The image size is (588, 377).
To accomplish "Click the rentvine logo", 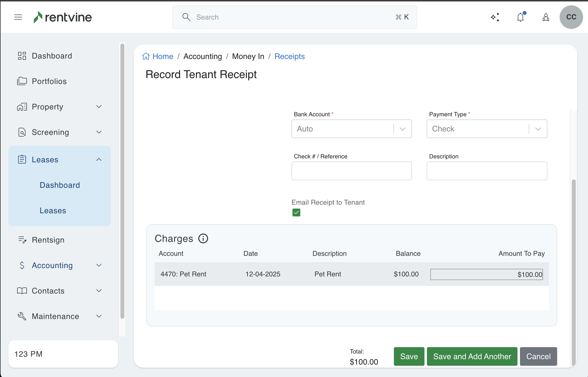I will pyautogui.click(x=63, y=17).
